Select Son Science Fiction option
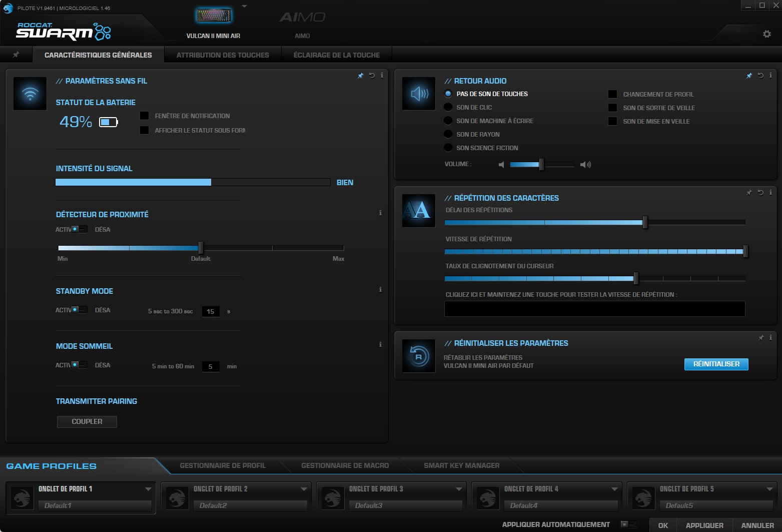Image resolution: width=782 pixels, height=532 pixels. [x=448, y=148]
